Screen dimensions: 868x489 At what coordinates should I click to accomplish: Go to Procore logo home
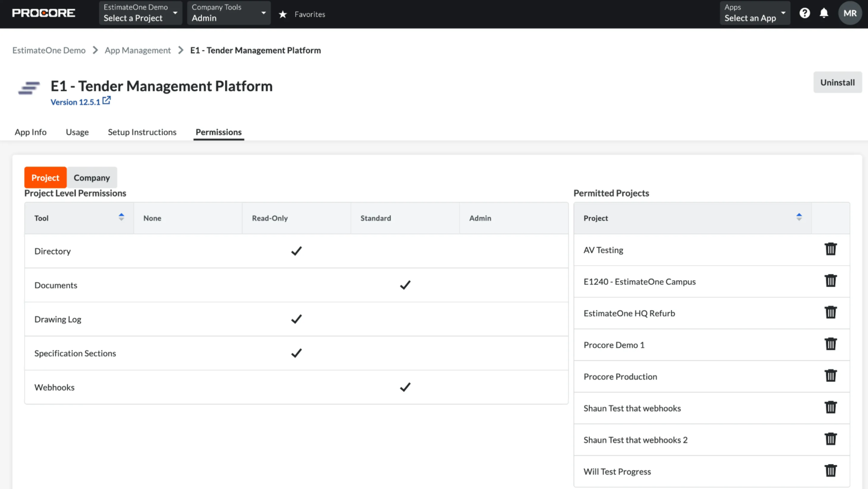pyautogui.click(x=43, y=13)
